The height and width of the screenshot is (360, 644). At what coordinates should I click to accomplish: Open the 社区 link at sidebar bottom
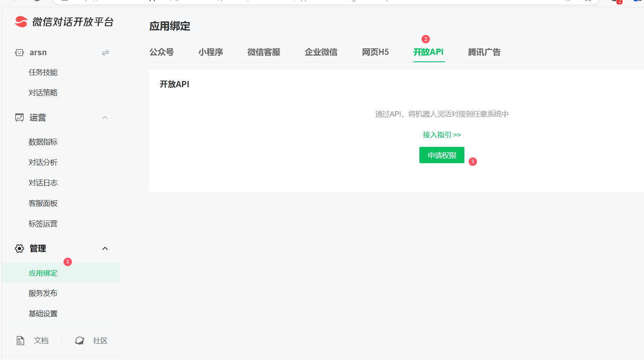pos(100,340)
